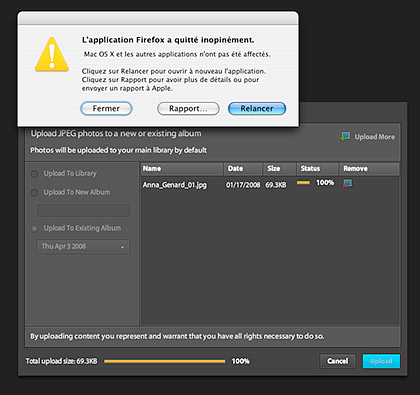Image resolution: width=420 pixels, height=395 pixels.
Task: Click the cyan Upload button
Action: 381,361
